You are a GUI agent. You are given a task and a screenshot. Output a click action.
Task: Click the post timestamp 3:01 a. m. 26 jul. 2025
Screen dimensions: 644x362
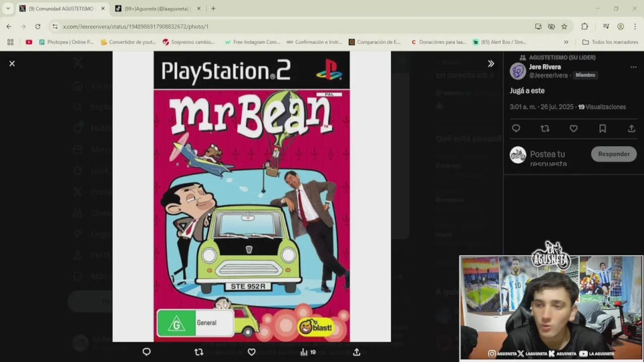coord(541,107)
